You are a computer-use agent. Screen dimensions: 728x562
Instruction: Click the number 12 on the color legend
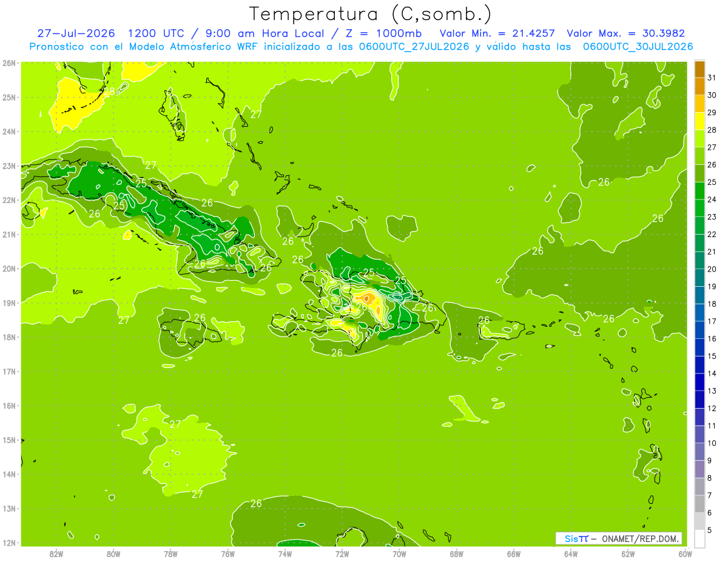pyautogui.click(x=712, y=409)
